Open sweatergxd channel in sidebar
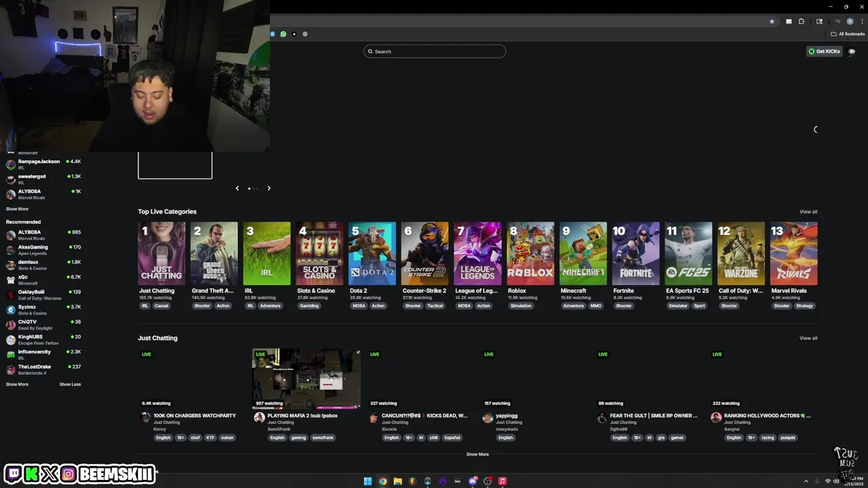The image size is (868, 488). [43, 179]
